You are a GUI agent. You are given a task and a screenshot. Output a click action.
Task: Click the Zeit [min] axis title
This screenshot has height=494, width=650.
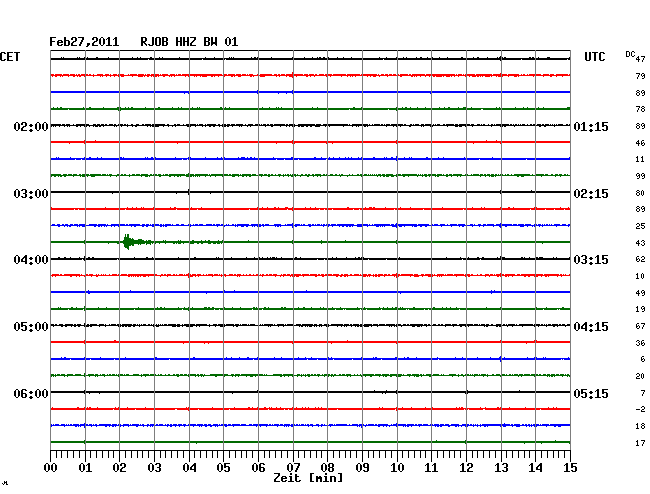[x=308, y=478]
